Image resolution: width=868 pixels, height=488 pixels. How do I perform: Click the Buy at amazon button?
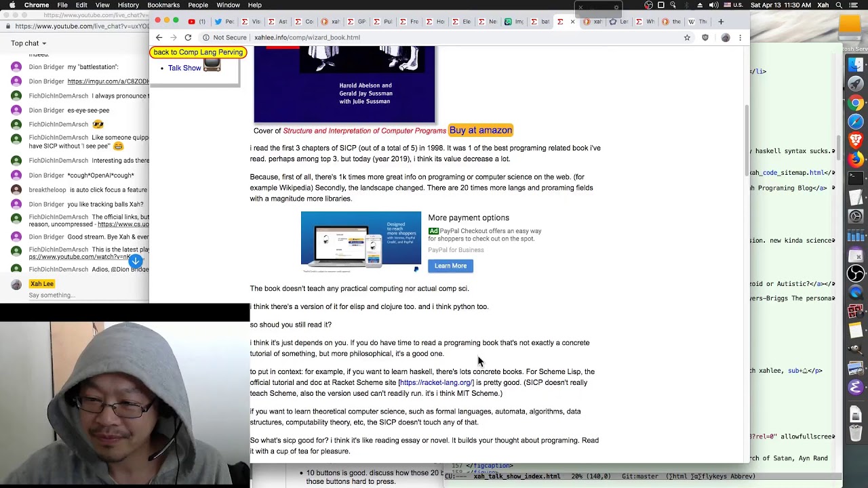(x=481, y=130)
